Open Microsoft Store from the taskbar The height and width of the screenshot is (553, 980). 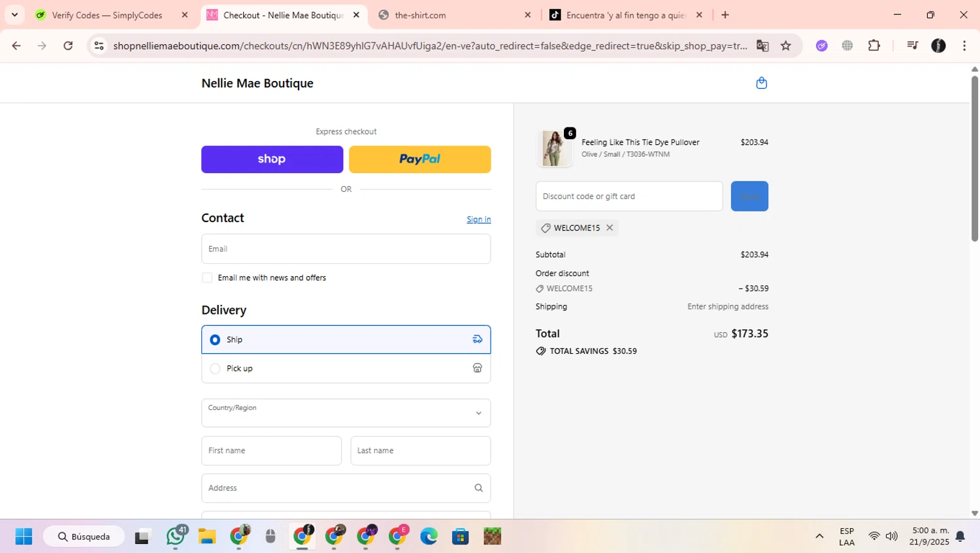point(461,537)
